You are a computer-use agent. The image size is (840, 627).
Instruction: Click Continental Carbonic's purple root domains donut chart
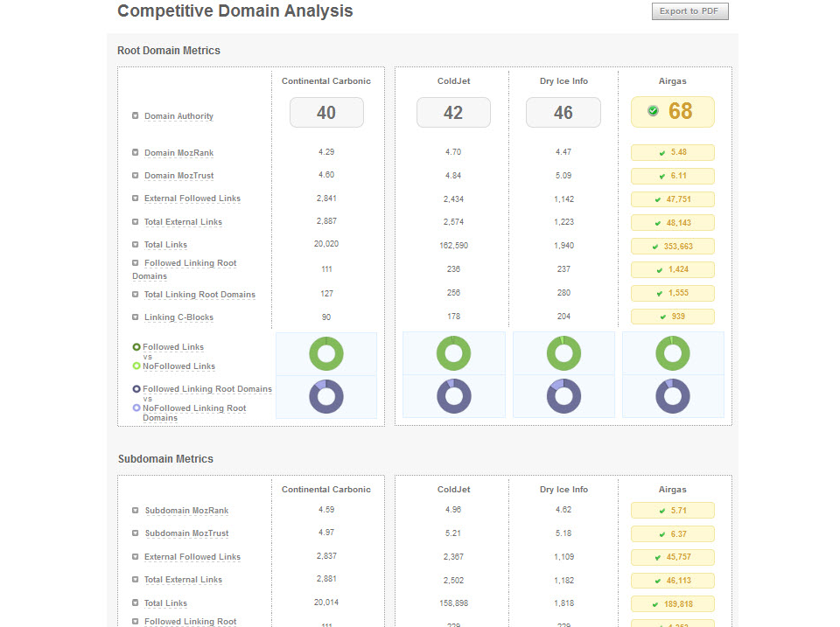click(326, 397)
